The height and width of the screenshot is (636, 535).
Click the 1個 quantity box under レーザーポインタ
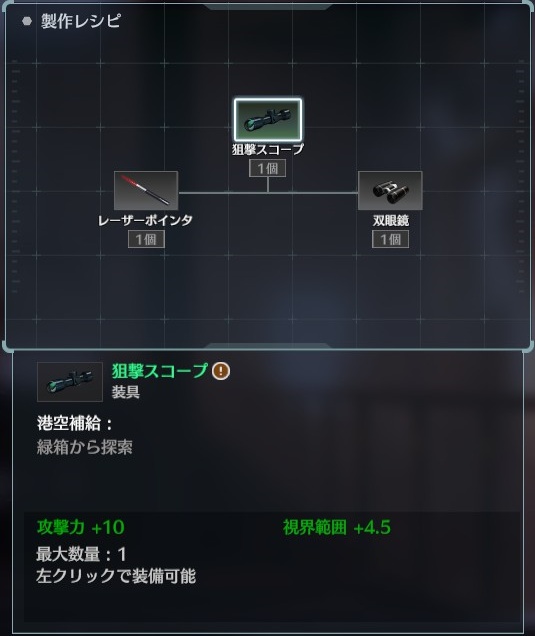tap(146, 239)
